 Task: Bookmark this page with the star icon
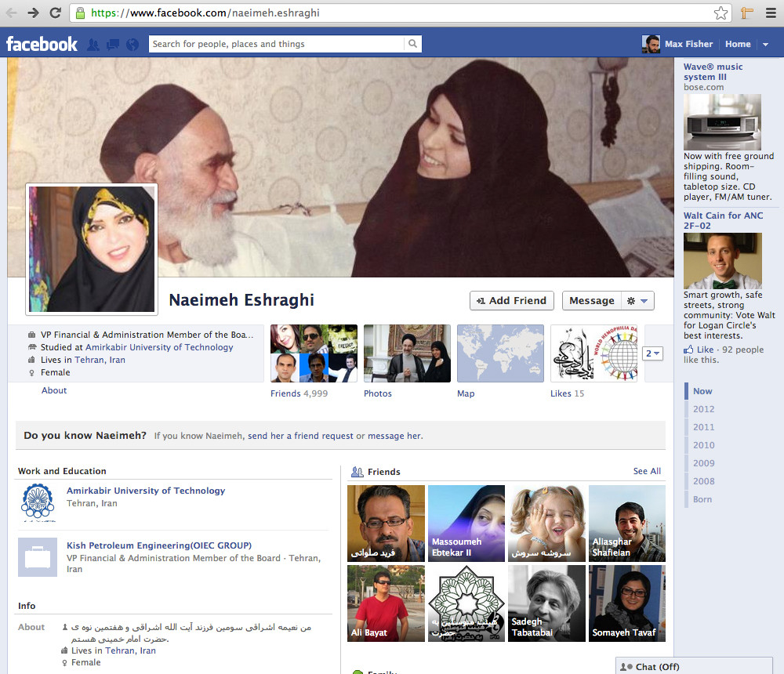720,13
